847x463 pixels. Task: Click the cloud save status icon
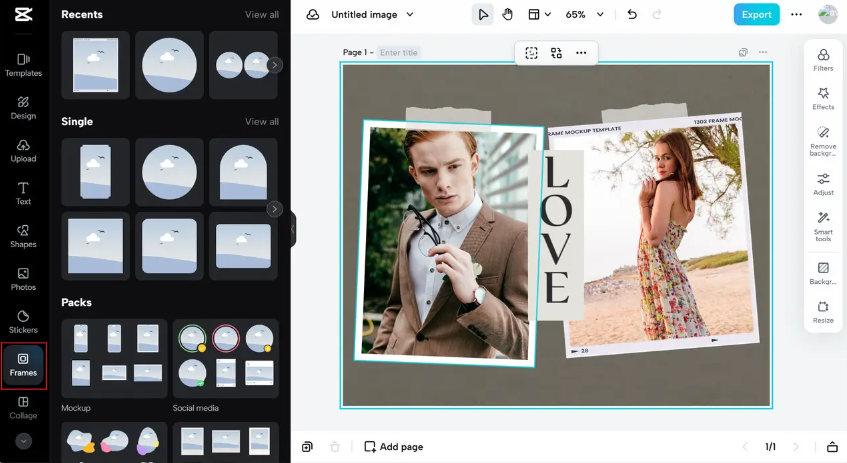pyautogui.click(x=313, y=15)
